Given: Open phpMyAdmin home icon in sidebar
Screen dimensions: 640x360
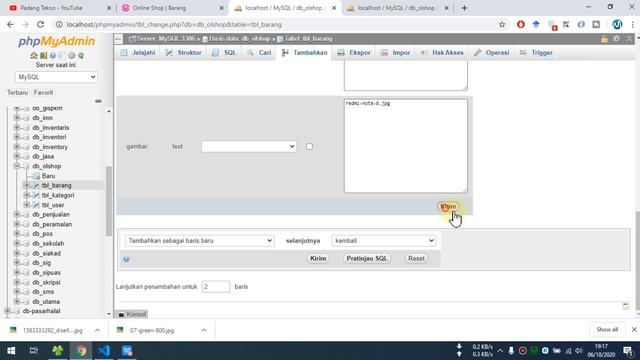Looking at the screenshot, I should click(33, 55).
